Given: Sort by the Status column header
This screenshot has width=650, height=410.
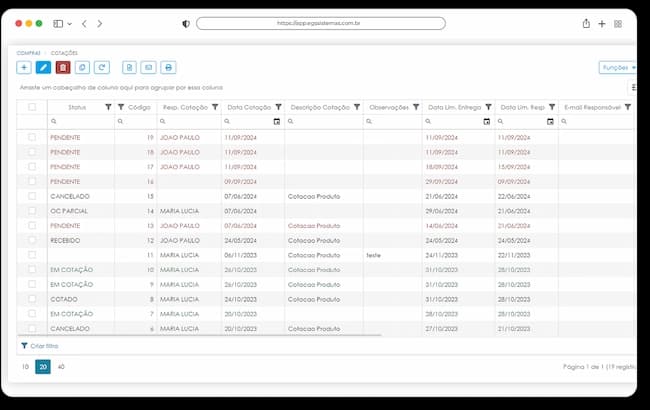Looking at the screenshot, I should pyautogui.click(x=77, y=107).
